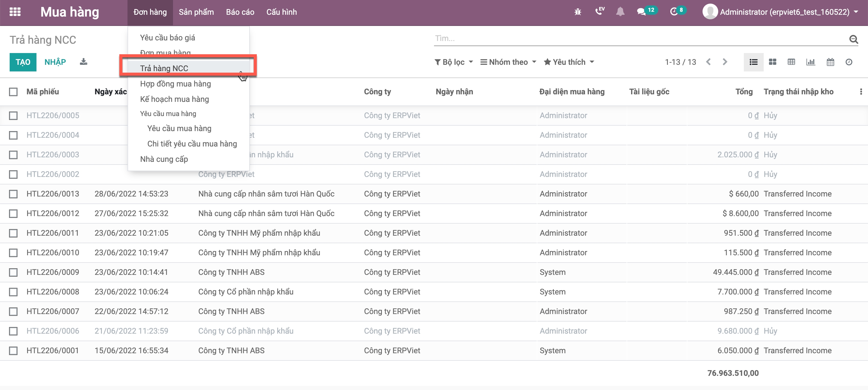
Task: Switch to kanban view
Action: pyautogui.click(x=772, y=62)
